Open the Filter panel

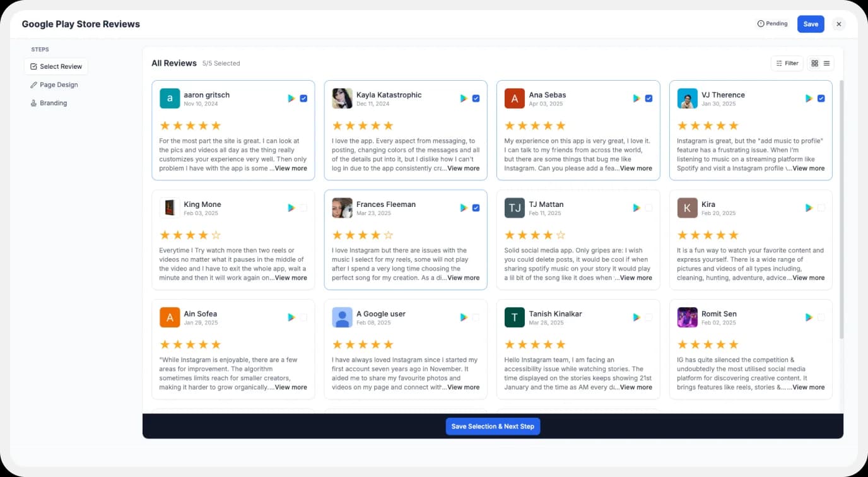[x=787, y=63]
